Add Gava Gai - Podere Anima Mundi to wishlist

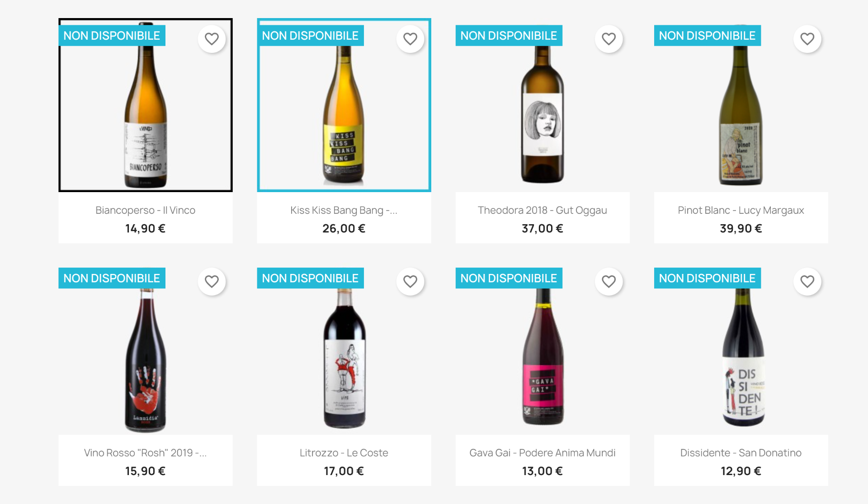[x=609, y=282]
